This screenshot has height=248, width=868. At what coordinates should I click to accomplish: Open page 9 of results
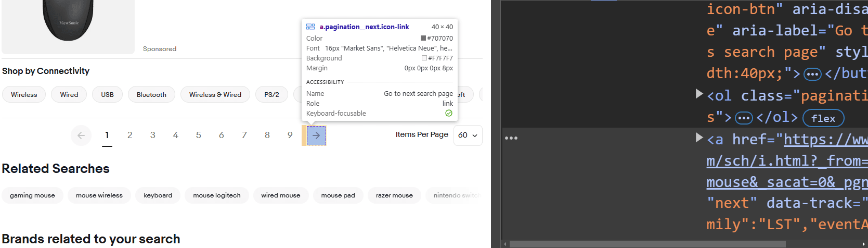[290, 135]
